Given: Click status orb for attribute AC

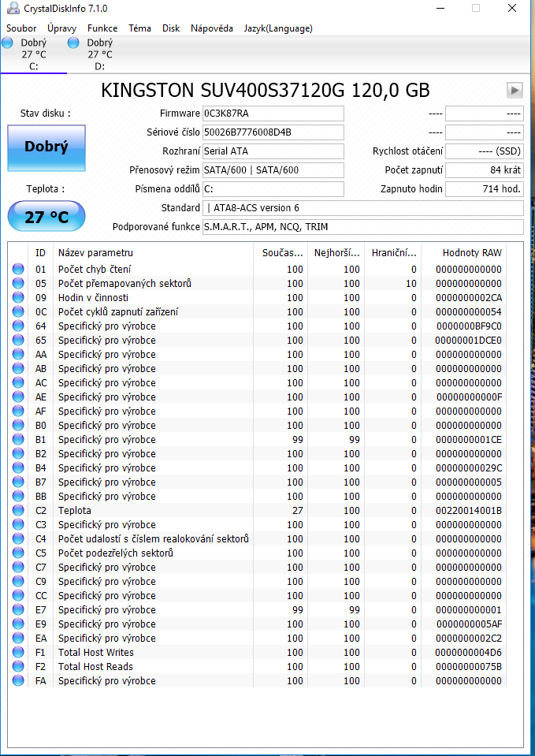Looking at the screenshot, I should (x=18, y=382).
